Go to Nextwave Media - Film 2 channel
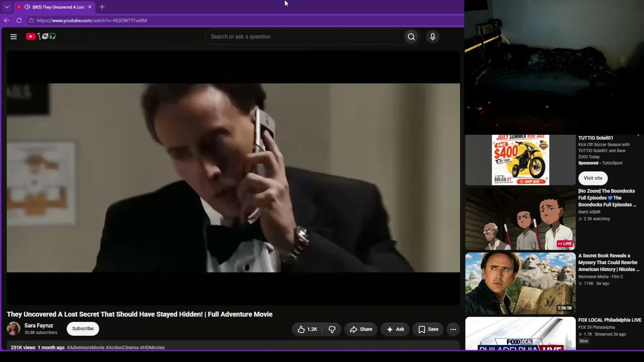Viewport: 644px width, 362px height. [x=600, y=277]
